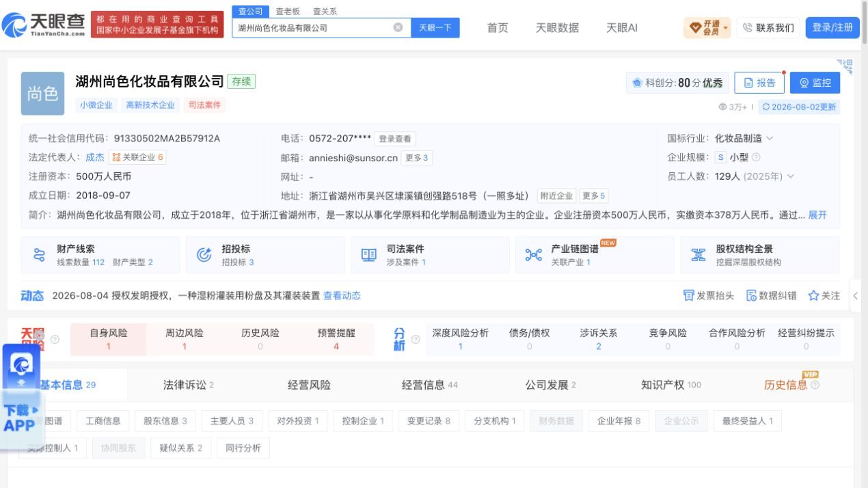Open 天眼AI in the top navigation
The image size is (868, 488).
[x=622, y=27]
